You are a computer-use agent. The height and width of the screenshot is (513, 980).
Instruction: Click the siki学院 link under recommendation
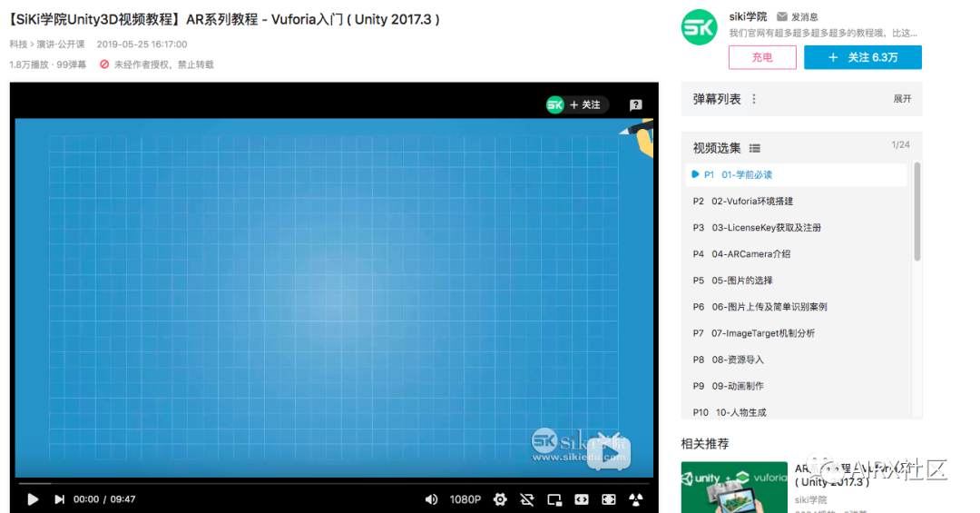point(810,500)
